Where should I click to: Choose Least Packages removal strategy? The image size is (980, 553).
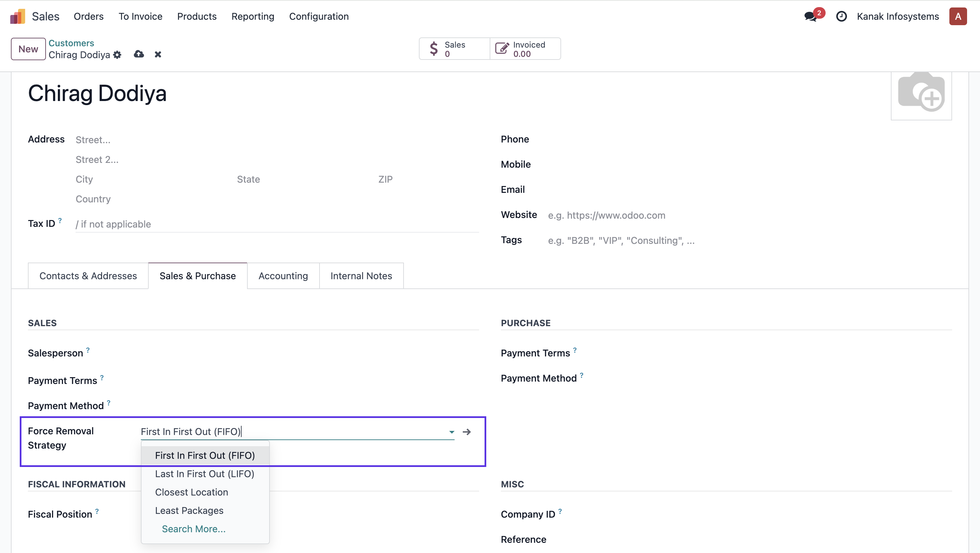[x=205, y=510]
